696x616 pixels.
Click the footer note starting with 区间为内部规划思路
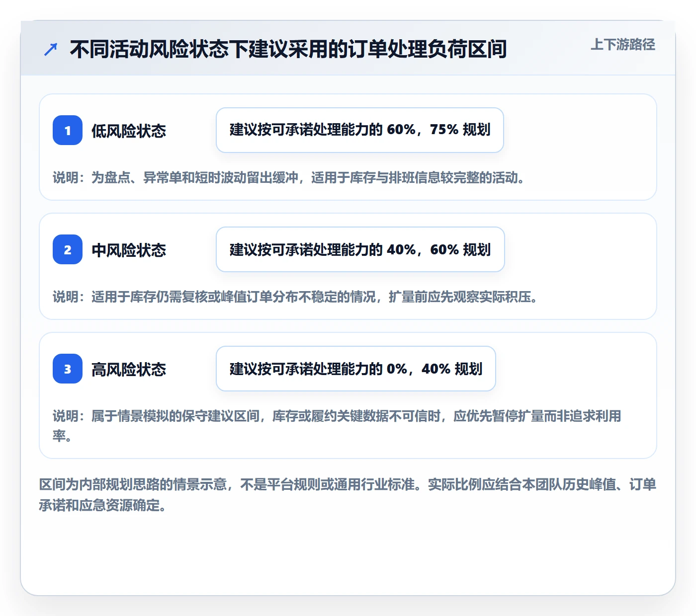click(348, 495)
